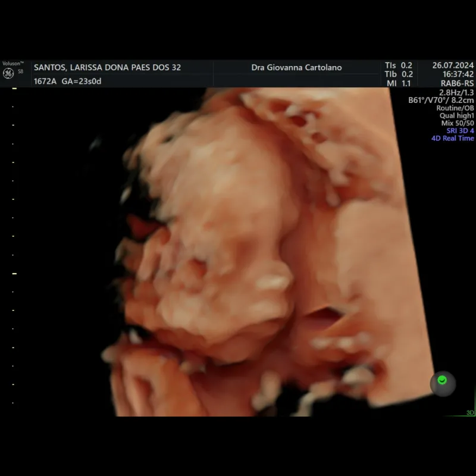Click the Voluson S8 branding label

click(12, 63)
